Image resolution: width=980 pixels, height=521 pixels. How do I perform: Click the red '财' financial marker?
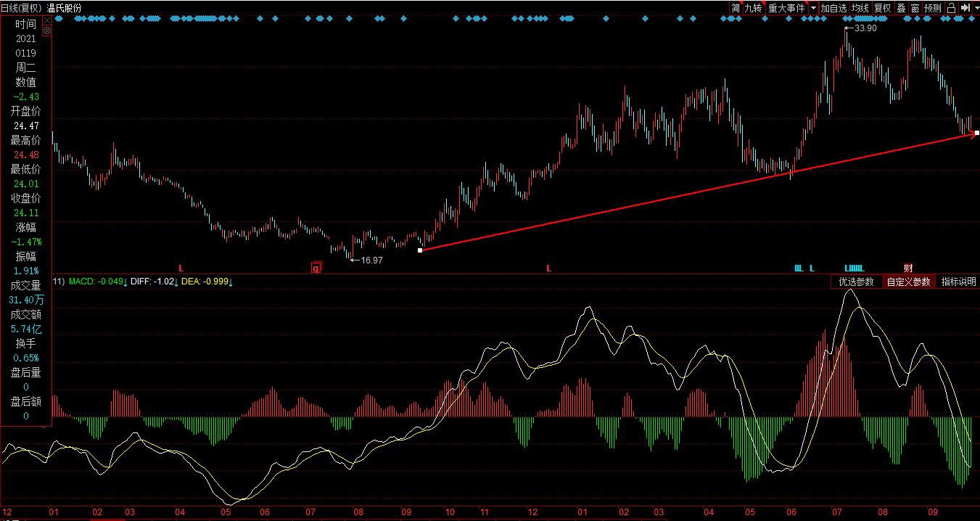coord(908,268)
